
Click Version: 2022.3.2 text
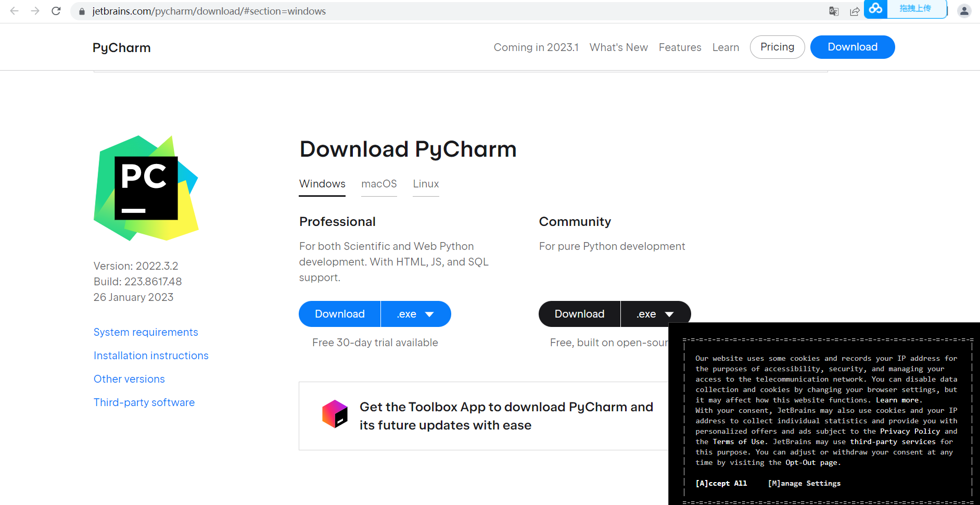(x=136, y=266)
